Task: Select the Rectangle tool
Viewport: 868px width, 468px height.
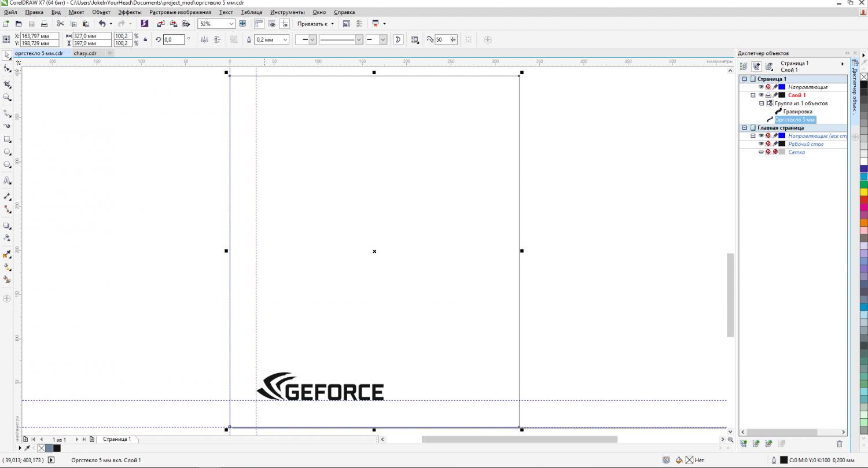Action: pyautogui.click(x=7, y=139)
